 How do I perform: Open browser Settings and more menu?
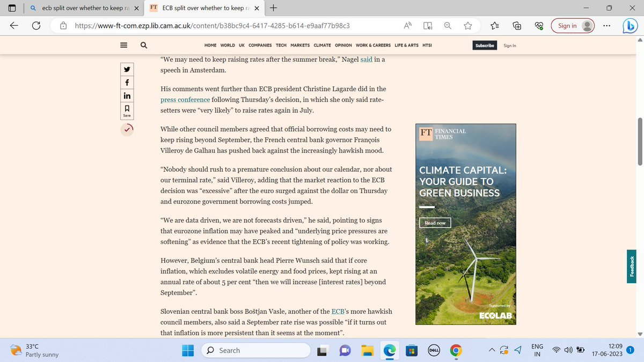coord(606,26)
